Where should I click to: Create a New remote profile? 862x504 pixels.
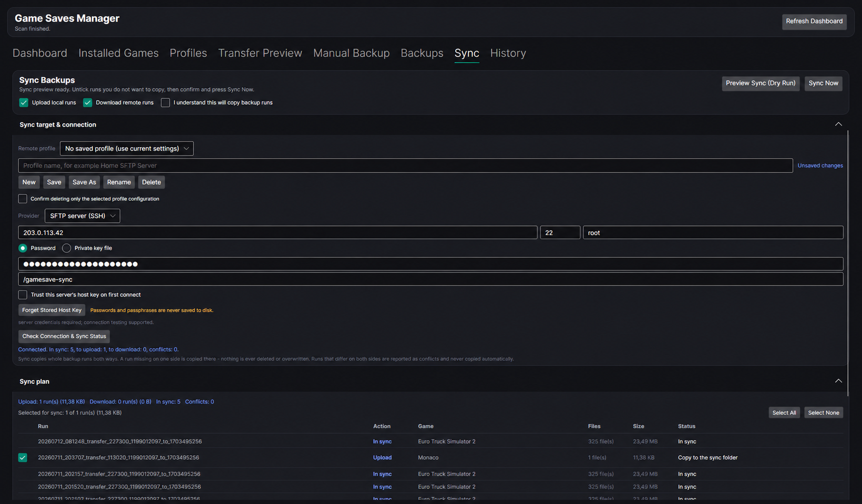point(29,182)
